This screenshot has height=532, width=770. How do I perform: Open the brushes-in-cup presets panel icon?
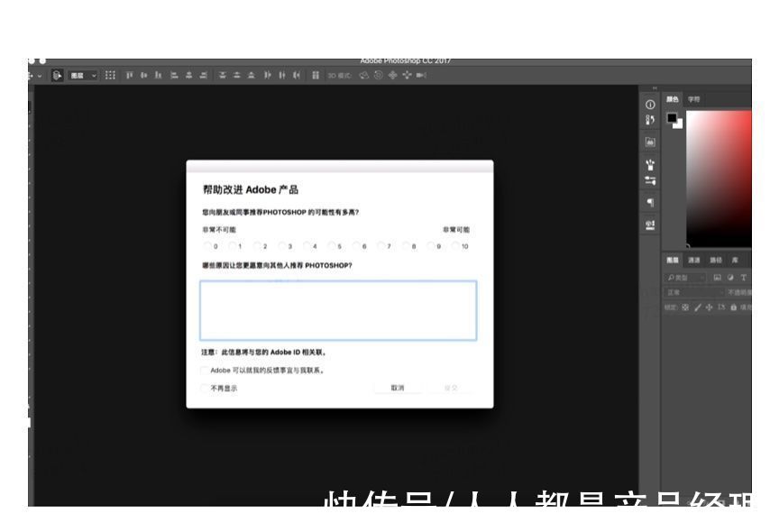pyautogui.click(x=650, y=165)
